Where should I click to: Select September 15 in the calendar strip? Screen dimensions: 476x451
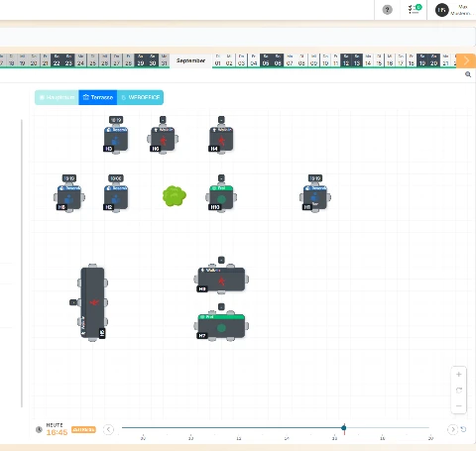coord(379,60)
